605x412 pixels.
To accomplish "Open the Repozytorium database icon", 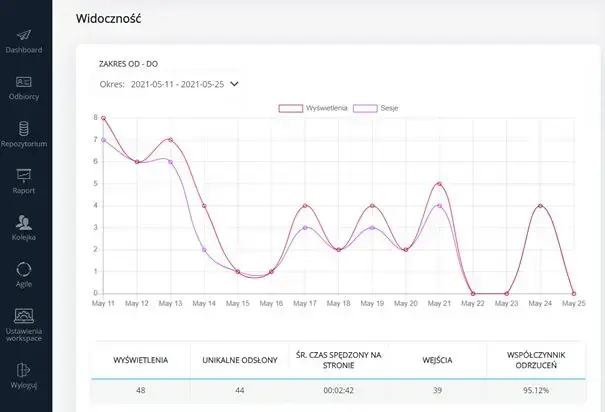I will coord(24,128).
